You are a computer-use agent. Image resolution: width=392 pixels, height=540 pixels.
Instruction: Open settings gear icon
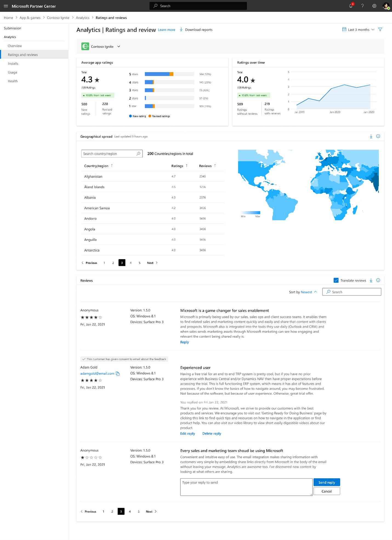[374, 6]
